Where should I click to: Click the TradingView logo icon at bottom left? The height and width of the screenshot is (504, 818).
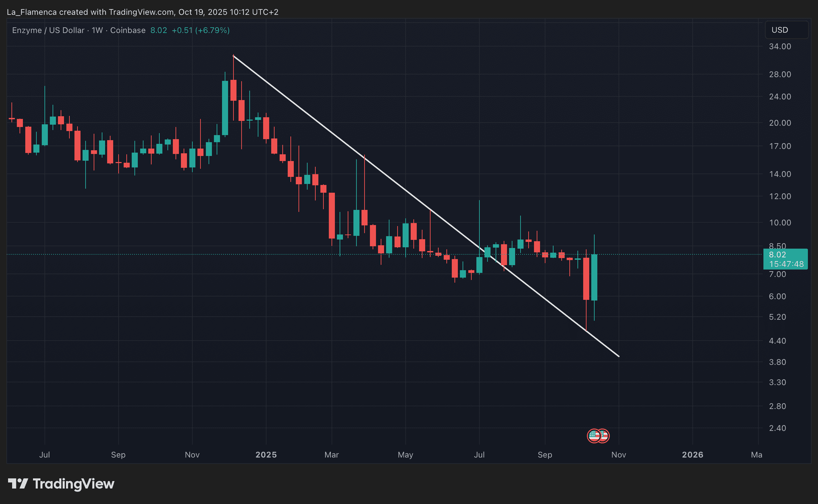coord(18,484)
